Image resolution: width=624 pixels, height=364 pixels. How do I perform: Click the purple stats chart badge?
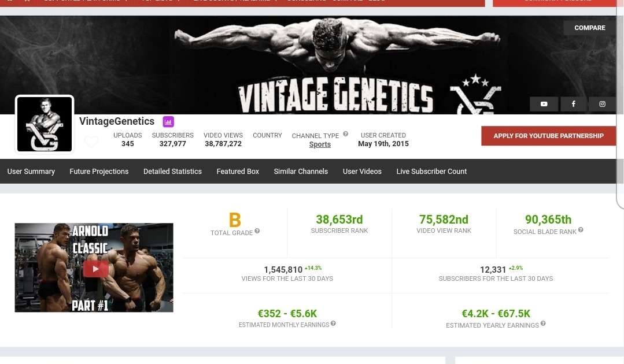pos(168,121)
